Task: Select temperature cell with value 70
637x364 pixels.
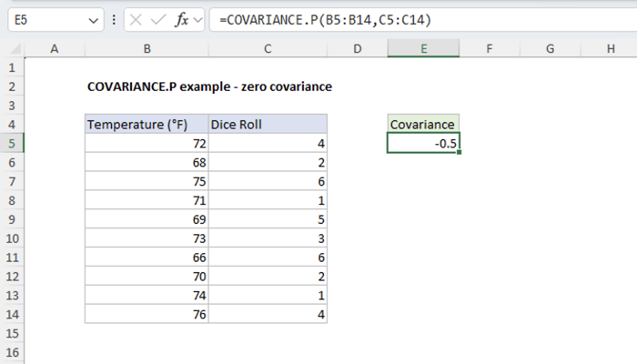Action: point(147,277)
